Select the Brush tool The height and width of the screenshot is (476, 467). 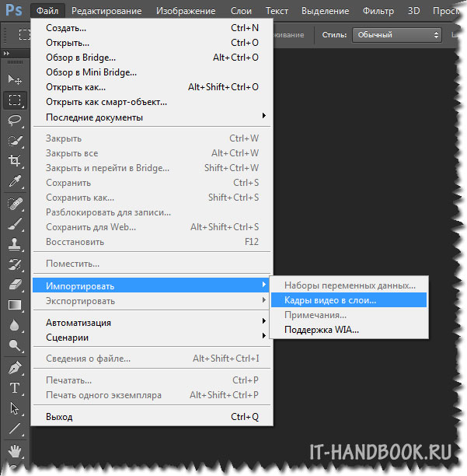pyautogui.click(x=15, y=224)
